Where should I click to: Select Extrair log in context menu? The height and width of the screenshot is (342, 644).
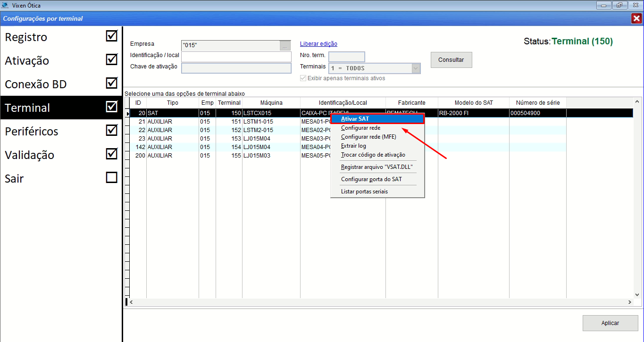point(353,146)
